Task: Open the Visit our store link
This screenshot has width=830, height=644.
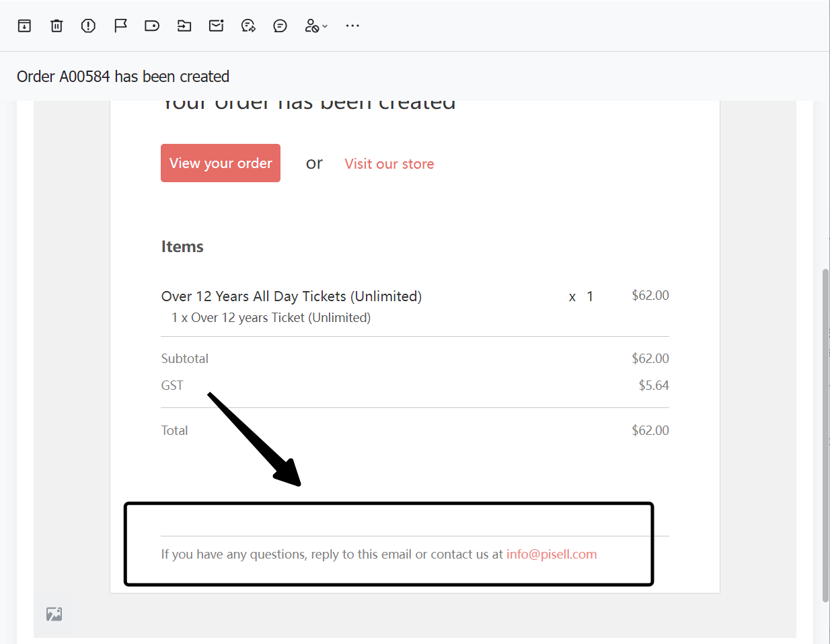Action: (x=389, y=164)
